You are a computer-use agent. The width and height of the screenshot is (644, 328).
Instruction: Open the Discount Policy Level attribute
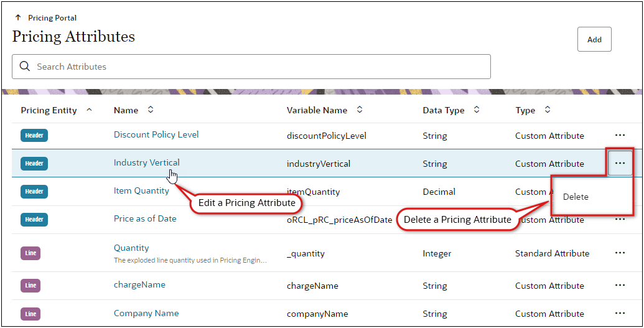156,134
